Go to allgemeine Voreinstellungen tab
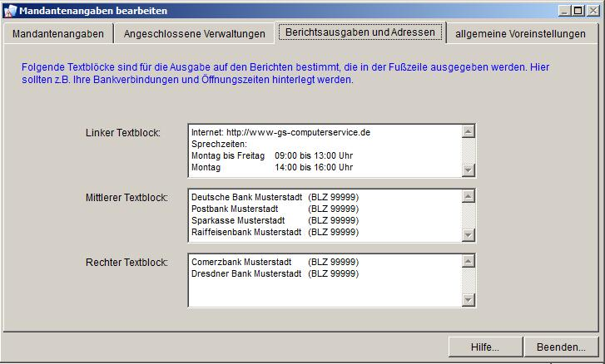605x364 pixels. (x=520, y=34)
